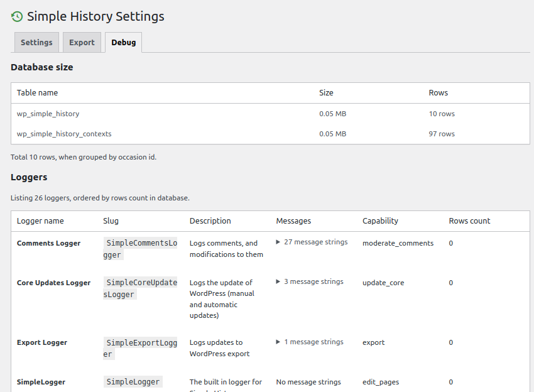Expand the 3 message strings disclosure
The image size is (534, 392).
310,281
